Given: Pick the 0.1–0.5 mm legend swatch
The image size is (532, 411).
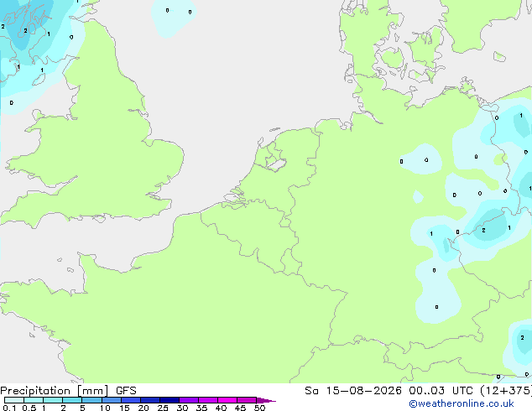Looking at the screenshot, I should 14,400.
